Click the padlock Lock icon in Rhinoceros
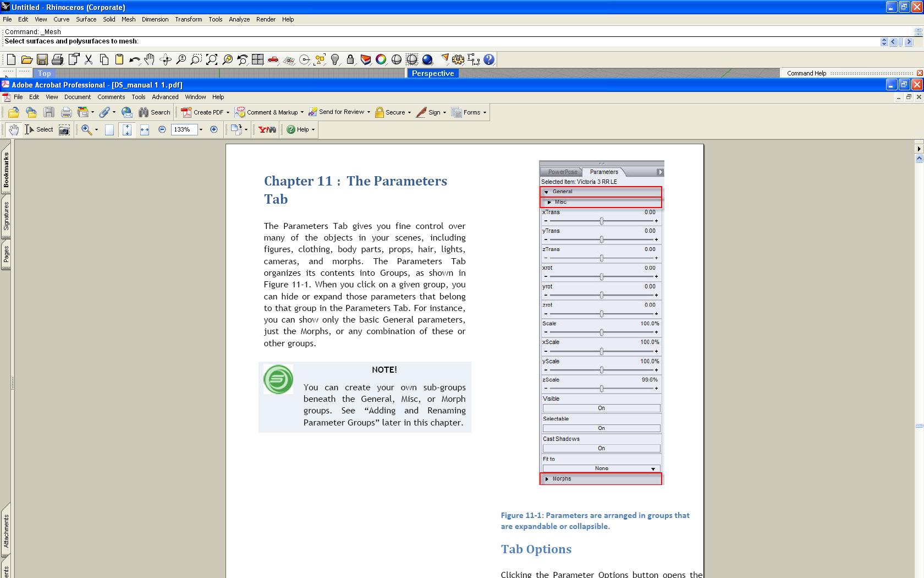Screen dimensions: 924x578 click(x=350, y=59)
